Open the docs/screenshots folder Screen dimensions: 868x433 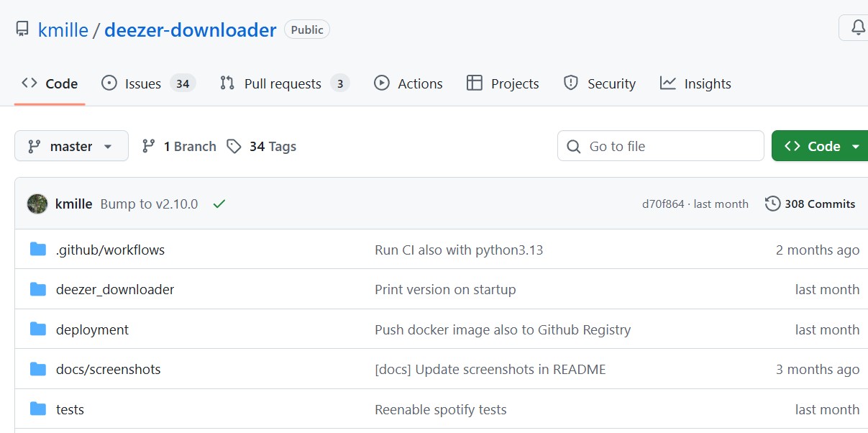point(109,369)
